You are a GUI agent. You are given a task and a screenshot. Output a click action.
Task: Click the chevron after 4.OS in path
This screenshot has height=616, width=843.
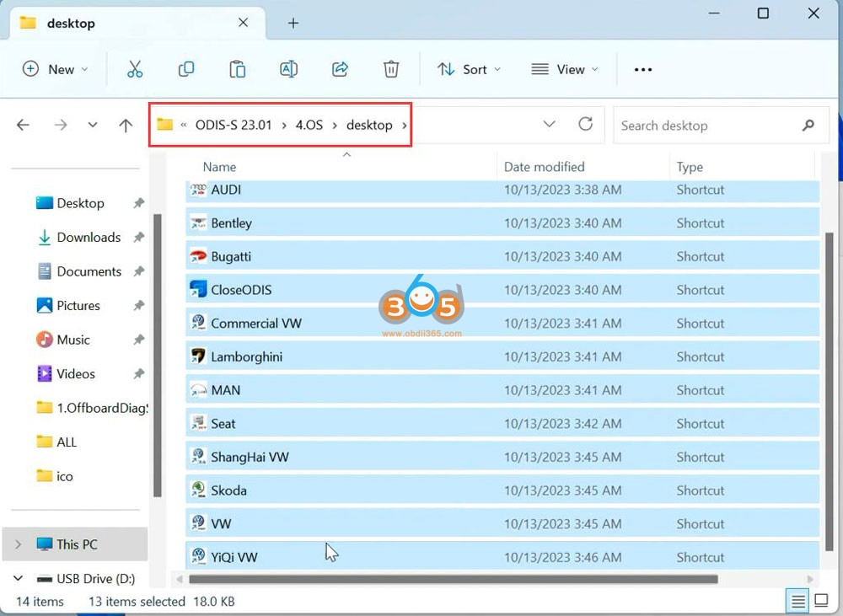(x=335, y=126)
